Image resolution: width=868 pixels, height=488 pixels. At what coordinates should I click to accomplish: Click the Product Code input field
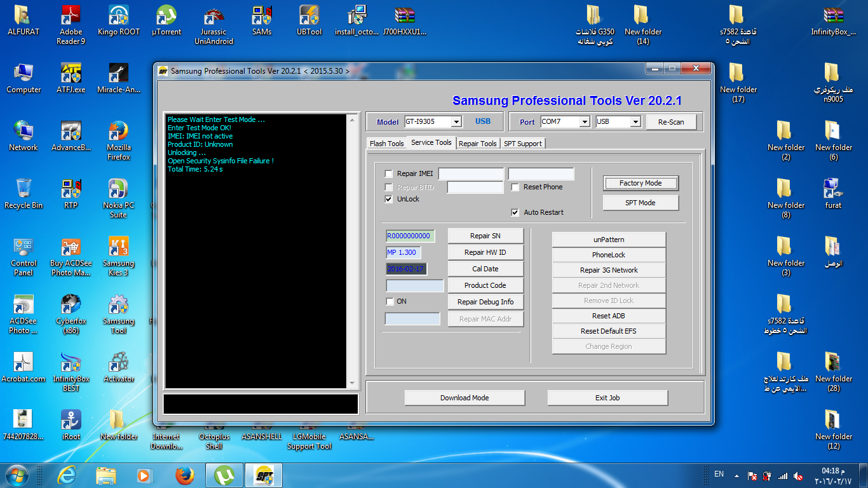click(x=415, y=285)
